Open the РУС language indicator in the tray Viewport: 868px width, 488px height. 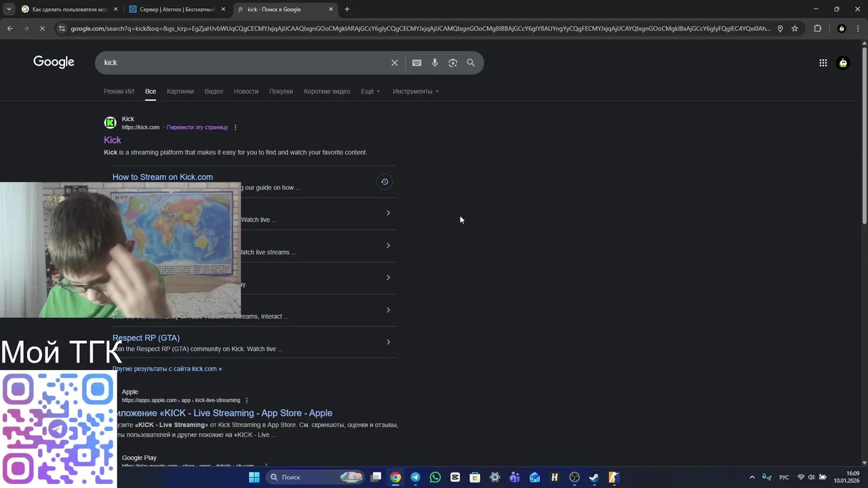pyautogui.click(x=784, y=477)
